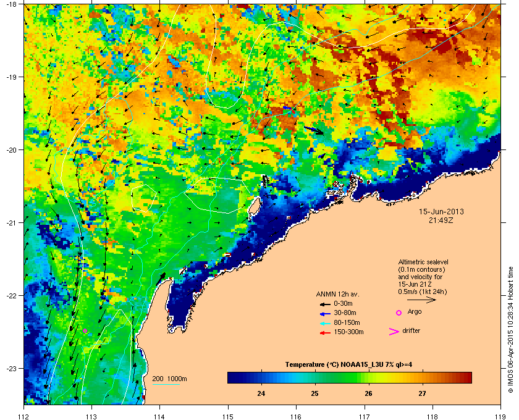Click the red 150-300m legend arrow
This screenshot has height=420, width=519.
[325, 333]
